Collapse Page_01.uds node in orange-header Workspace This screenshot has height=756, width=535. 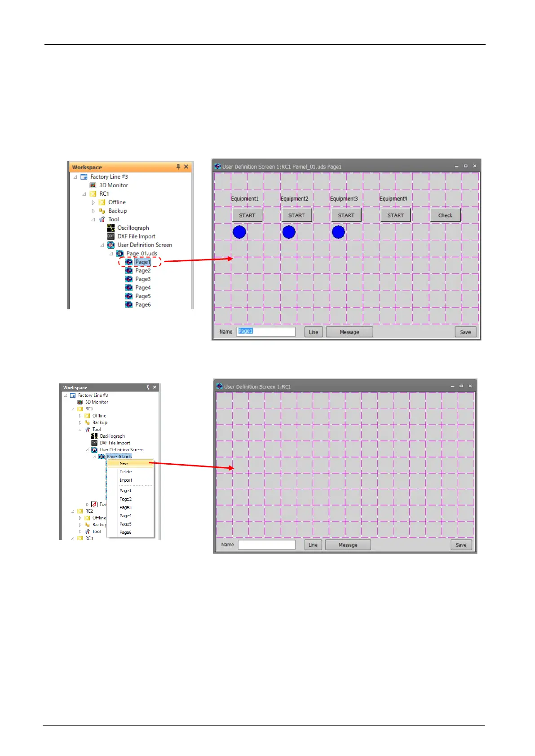111,254
